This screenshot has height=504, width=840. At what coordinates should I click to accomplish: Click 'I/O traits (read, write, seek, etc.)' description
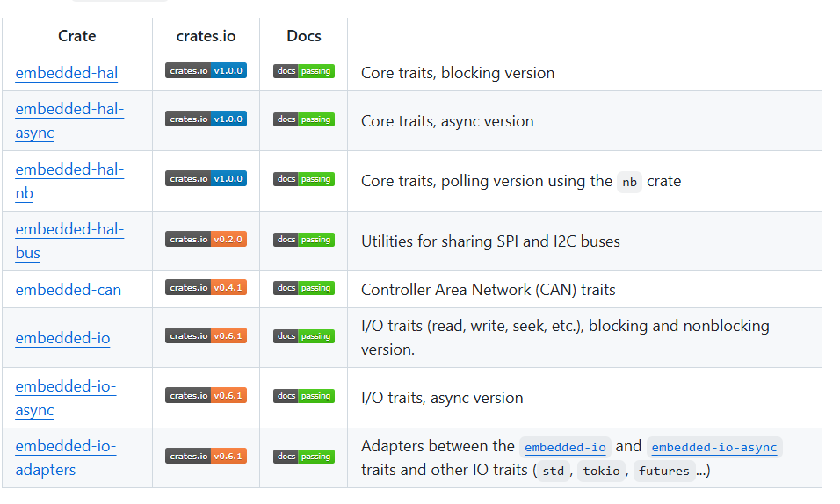565,337
